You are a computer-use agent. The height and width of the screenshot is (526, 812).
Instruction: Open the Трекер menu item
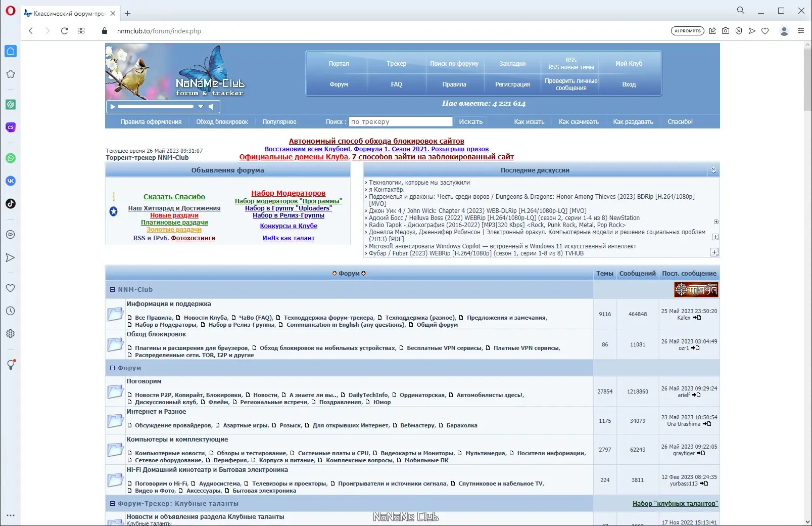tap(397, 64)
